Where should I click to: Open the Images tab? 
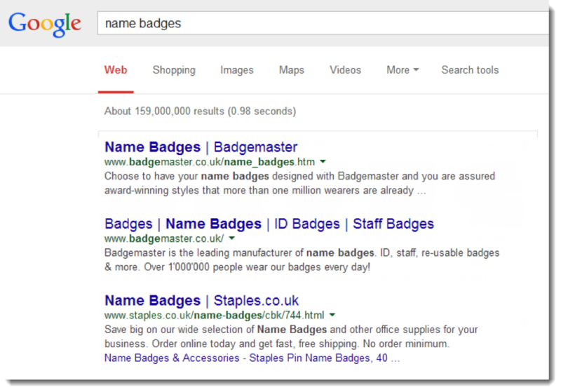coord(237,70)
